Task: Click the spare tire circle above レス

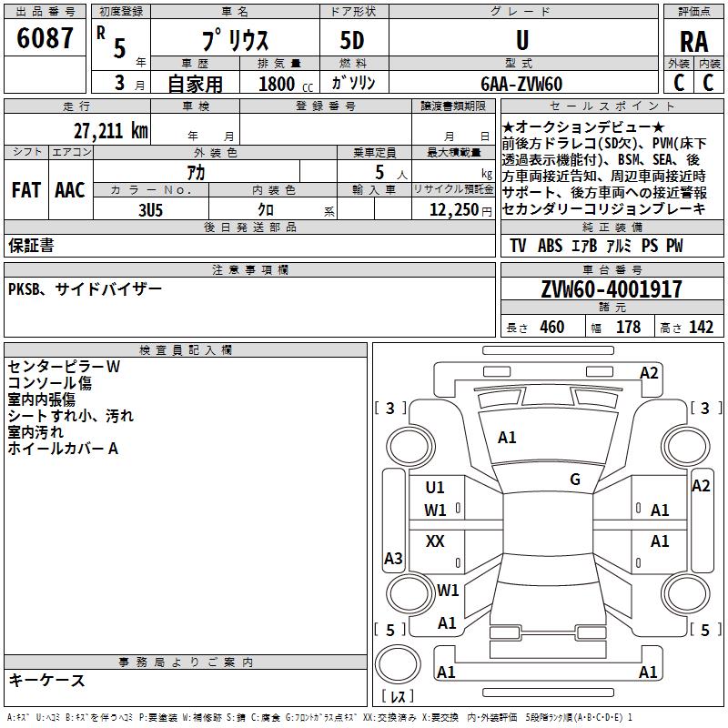Action: tap(398, 664)
